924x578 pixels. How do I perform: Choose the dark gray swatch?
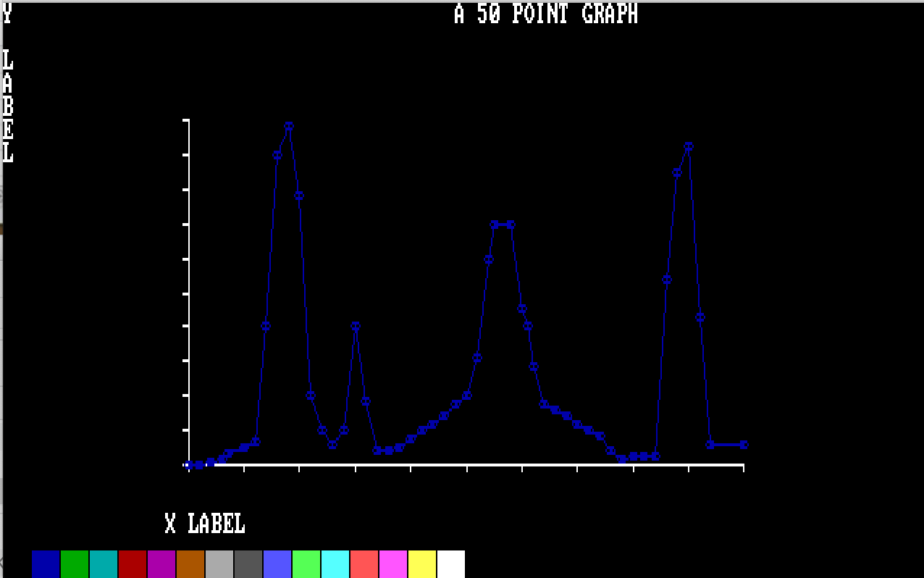click(x=248, y=564)
